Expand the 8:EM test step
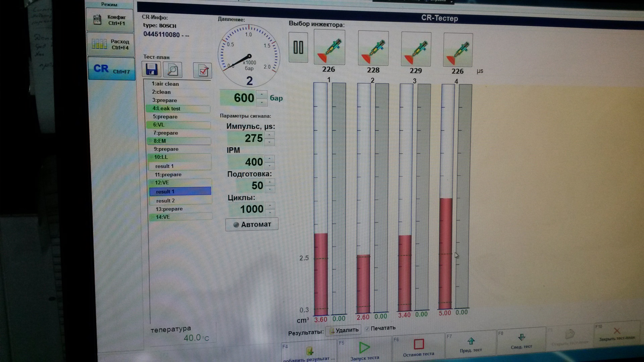Image resolution: width=644 pixels, height=362 pixels. pyautogui.click(x=151, y=141)
